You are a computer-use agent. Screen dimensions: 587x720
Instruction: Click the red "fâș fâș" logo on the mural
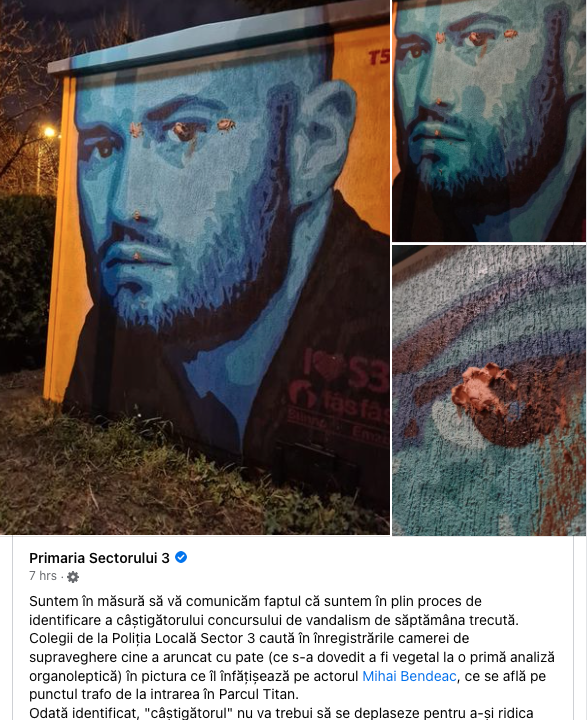(x=340, y=399)
